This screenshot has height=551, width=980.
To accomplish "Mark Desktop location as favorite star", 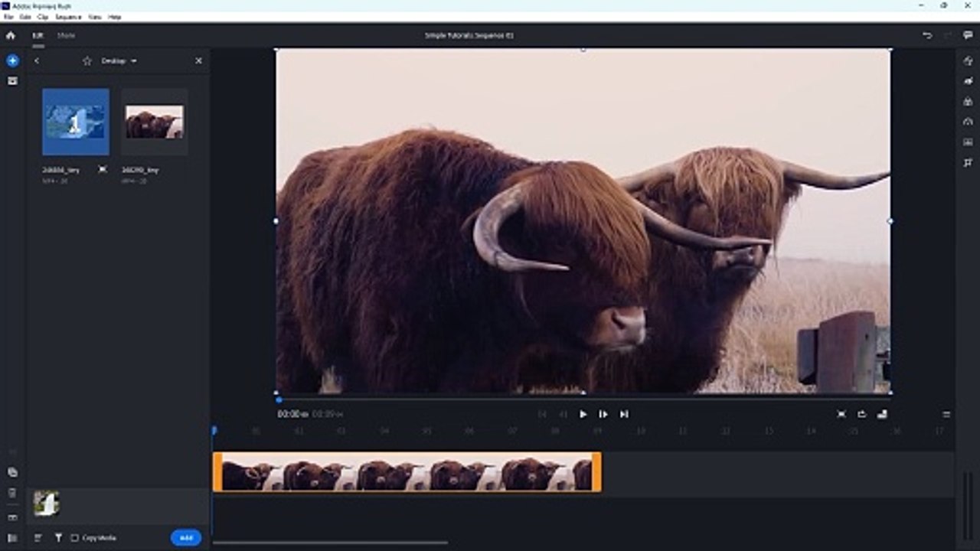I will coord(87,60).
